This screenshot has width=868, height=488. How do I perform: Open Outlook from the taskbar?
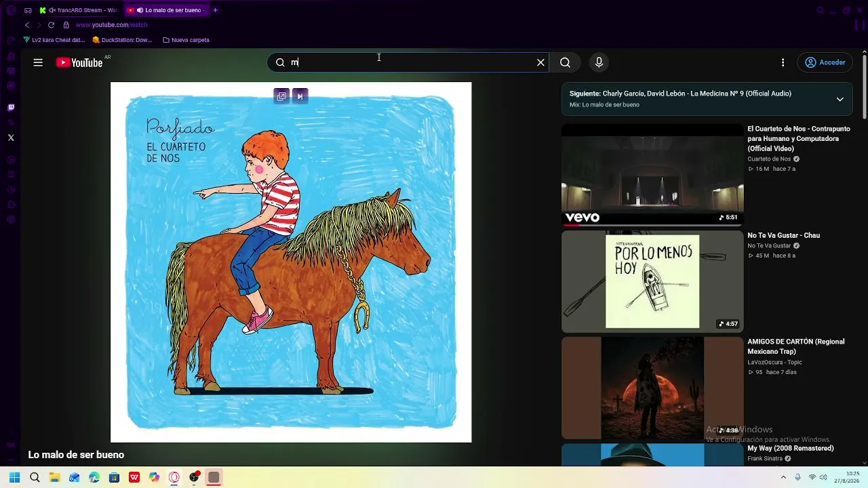74,477
